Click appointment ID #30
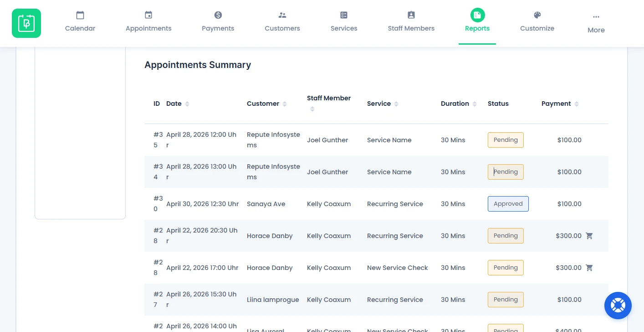 (x=158, y=204)
